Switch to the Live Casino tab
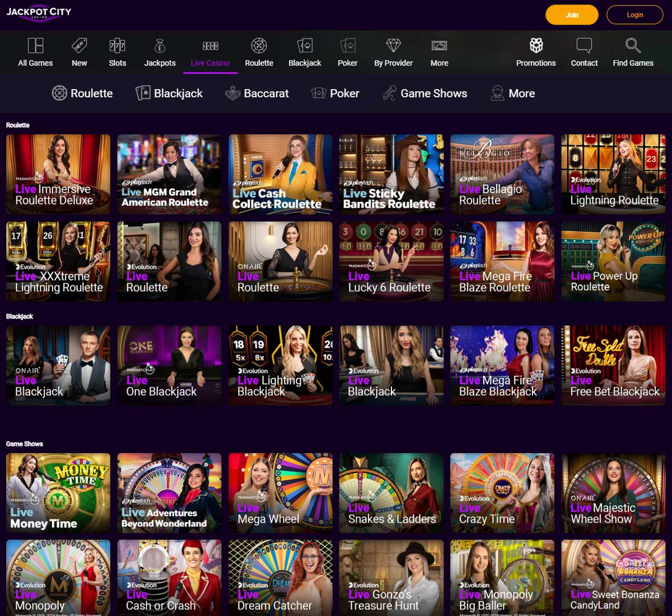Viewport: 672px width, 616px height. click(x=210, y=52)
